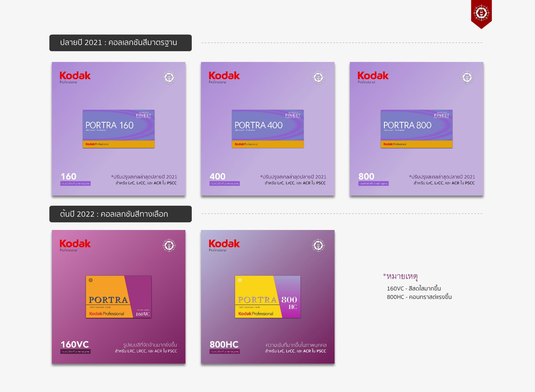Click the emblem icon on the 160VC card
The width and height of the screenshot is (535, 392).
169,245
